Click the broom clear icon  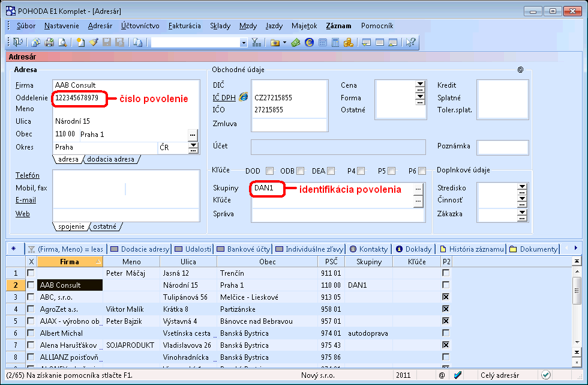point(94,43)
